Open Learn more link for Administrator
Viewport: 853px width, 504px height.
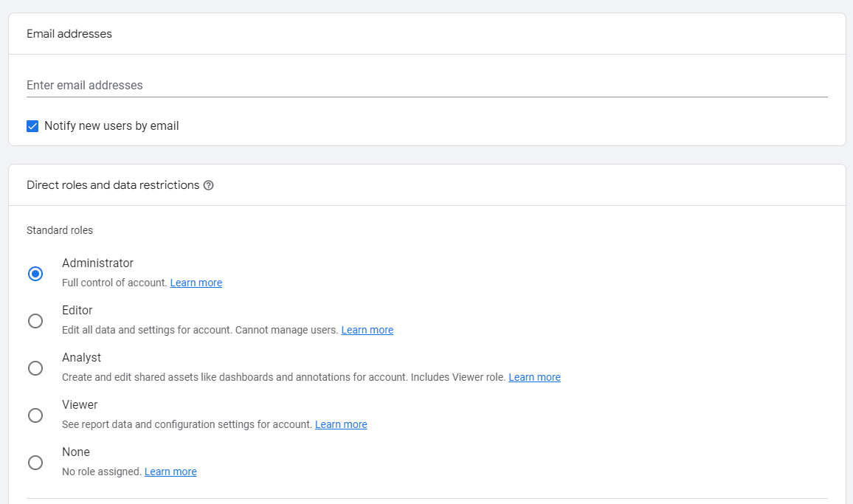tap(196, 283)
